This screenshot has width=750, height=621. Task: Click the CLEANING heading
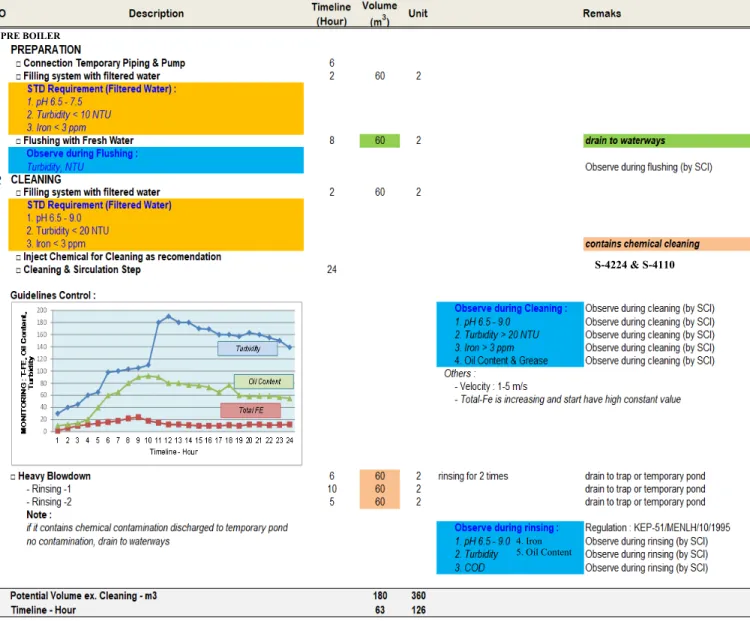coord(36,179)
